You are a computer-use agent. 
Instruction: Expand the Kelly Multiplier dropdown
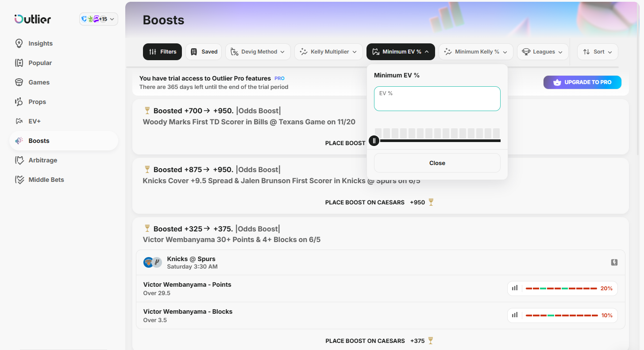[x=328, y=52]
